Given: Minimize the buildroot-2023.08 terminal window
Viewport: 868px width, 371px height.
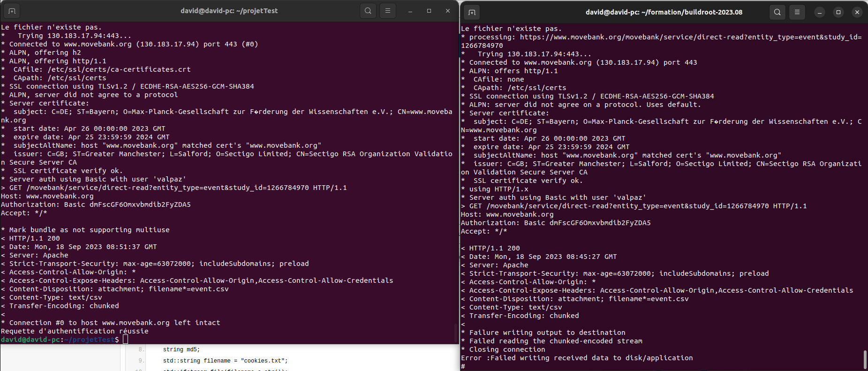Looking at the screenshot, I should point(820,12).
